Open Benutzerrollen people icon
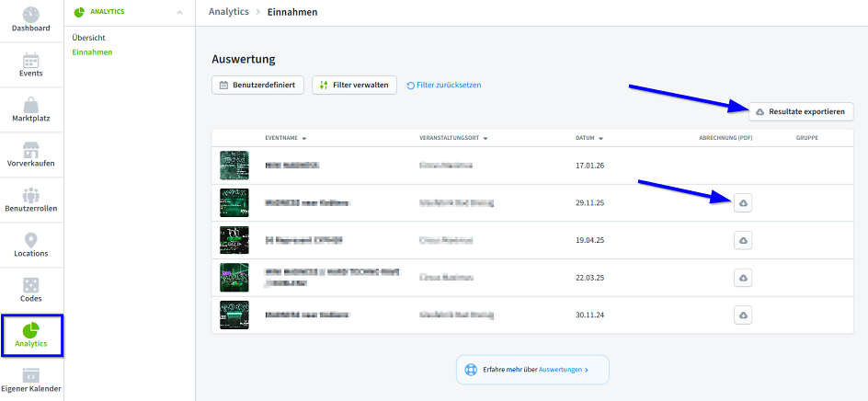Screen dimensions: 868x401 point(31,194)
